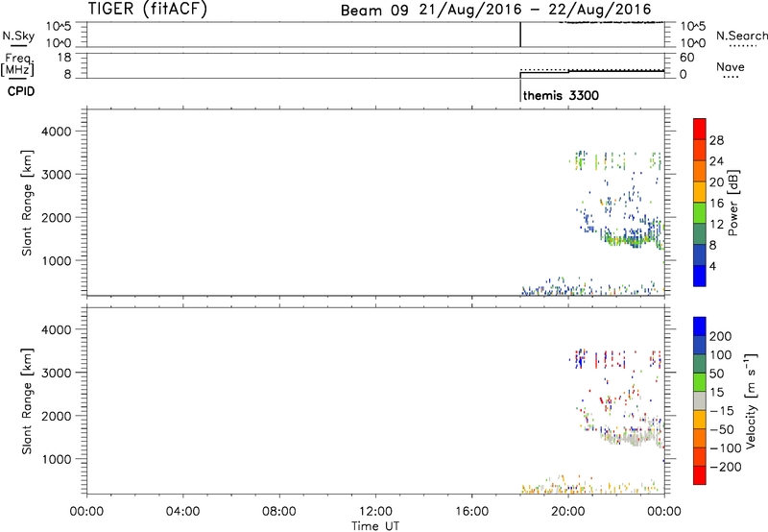Click 3000 km tick in power panel
768x532 pixels.
point(57,175)
